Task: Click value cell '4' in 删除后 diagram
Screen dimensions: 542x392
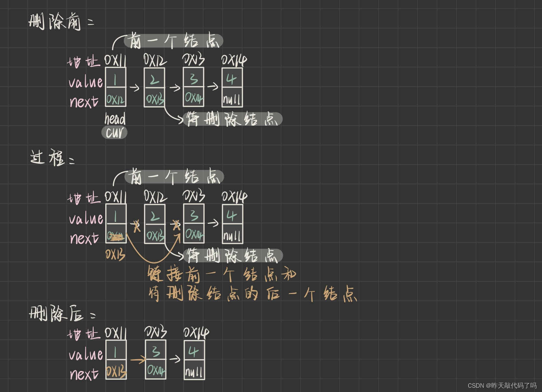Action: point(194,350)
